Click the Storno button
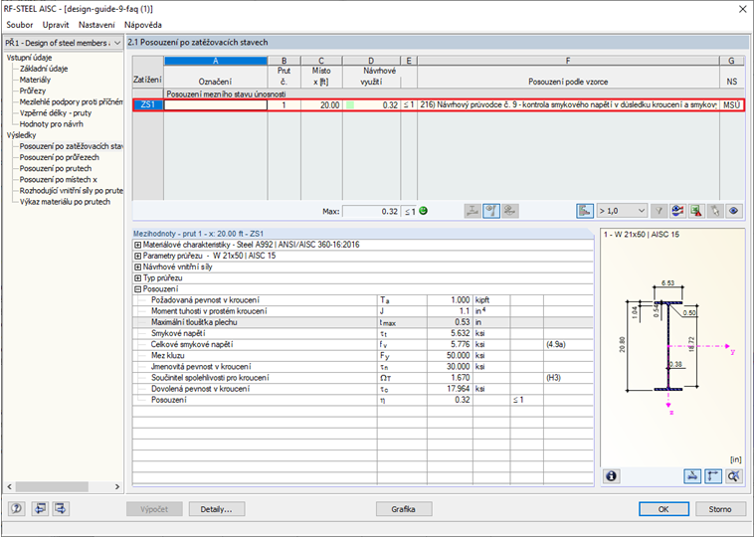Image resolution: width=756 pixels, height=537 pixels. point(720,509)
